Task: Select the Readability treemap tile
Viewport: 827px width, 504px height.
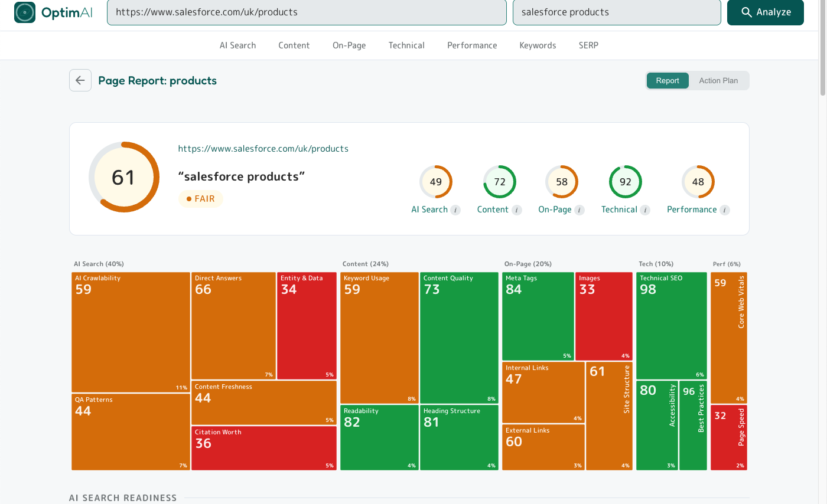Action: click(380, 437)
